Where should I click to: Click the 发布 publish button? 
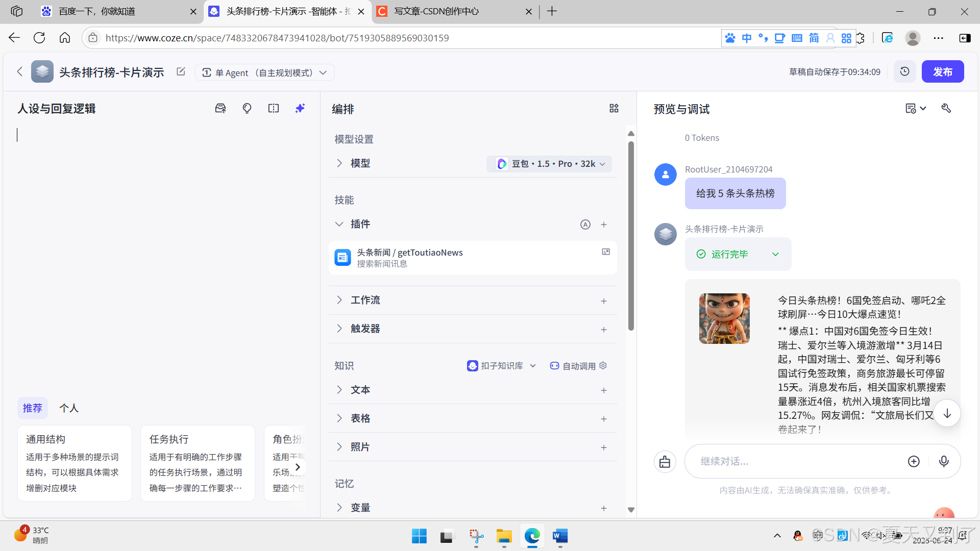[x=942, y=71]
